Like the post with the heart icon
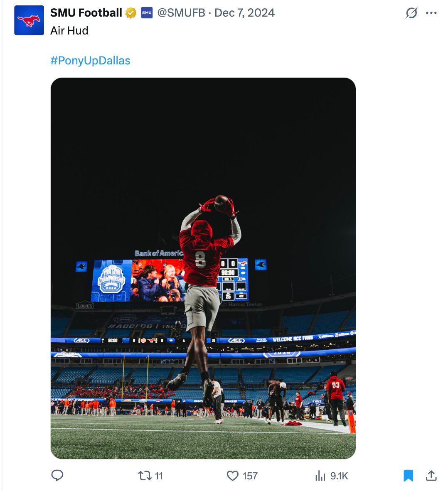 click(232, 476)
